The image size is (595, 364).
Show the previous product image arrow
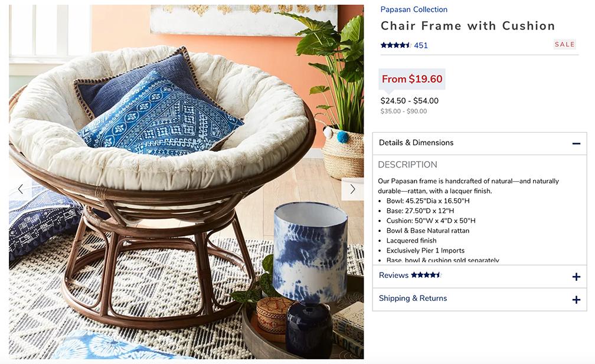[x=21, y=189]
